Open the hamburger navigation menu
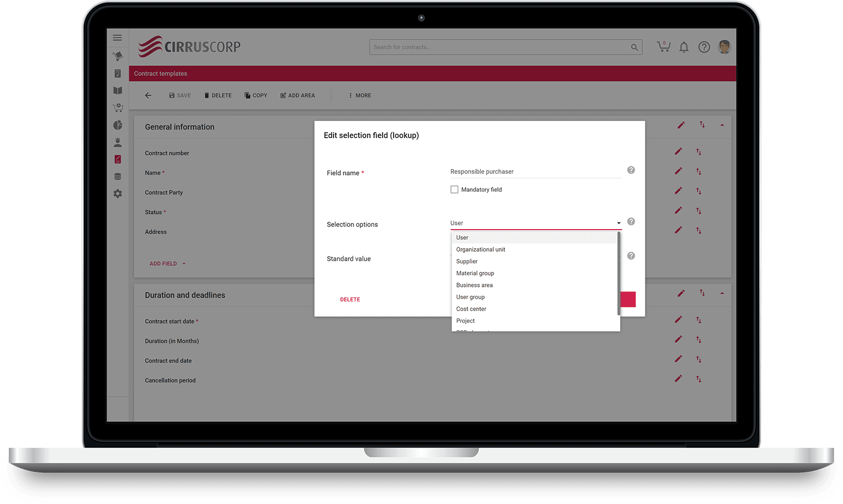 (x=117, y=38)
